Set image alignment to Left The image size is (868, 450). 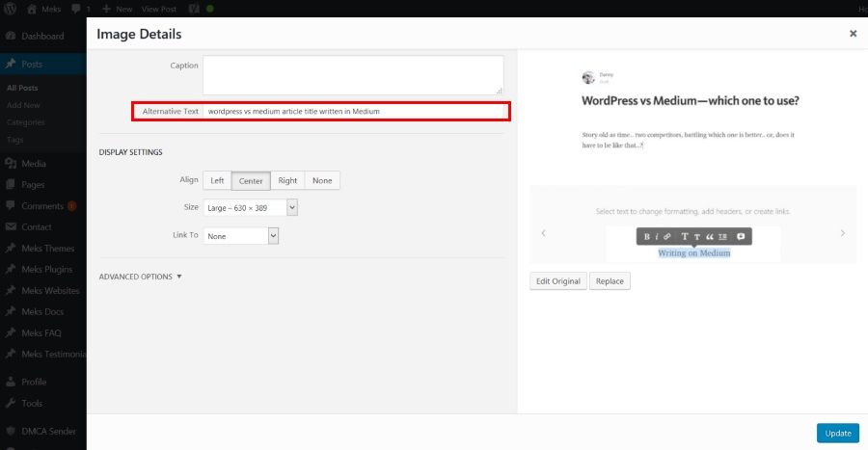click(217, 180)
